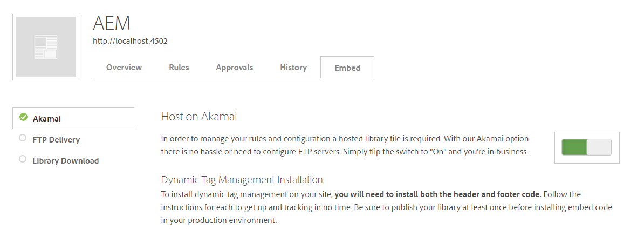
Task: Open the Overview tab
Action: [124, 67]
